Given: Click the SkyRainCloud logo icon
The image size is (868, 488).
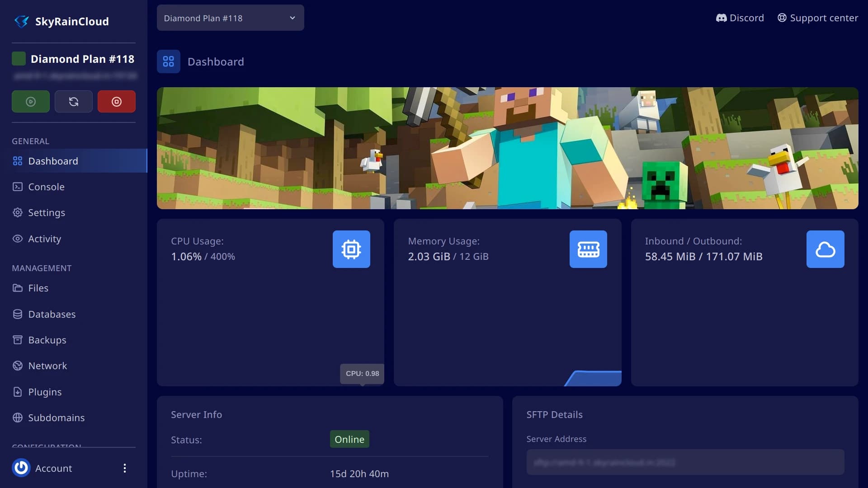Looking at the screenshot, I should pyautogui.click(x=22, y=21).
